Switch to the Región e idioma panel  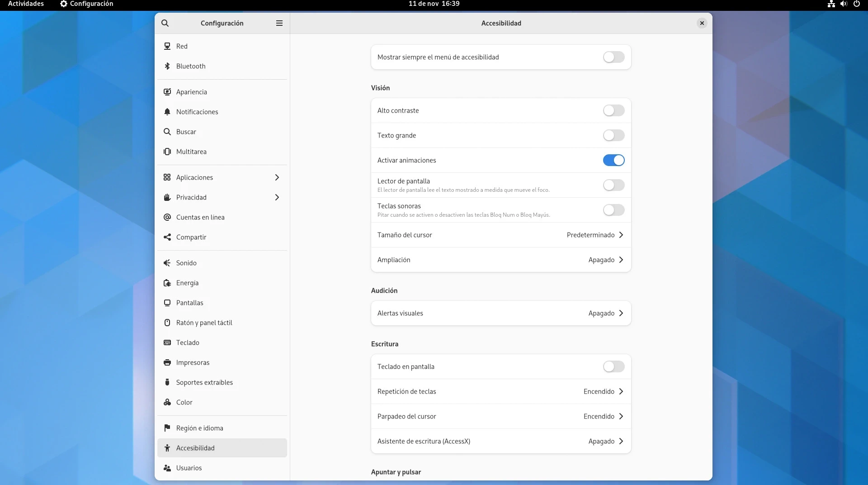click(199, 428)
